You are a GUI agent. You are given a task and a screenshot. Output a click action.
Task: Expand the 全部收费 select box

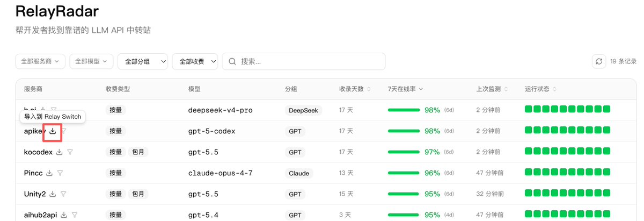[195, 61]
